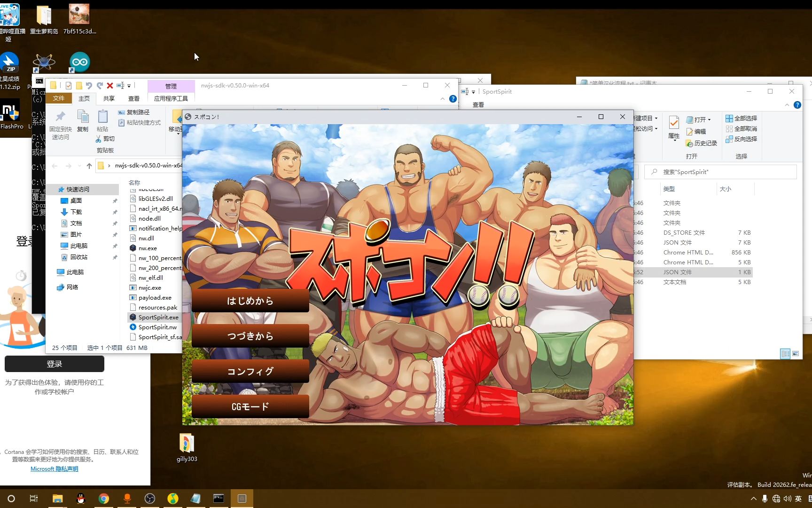
Task: Start a new game with はじめから
Action: 250,301
